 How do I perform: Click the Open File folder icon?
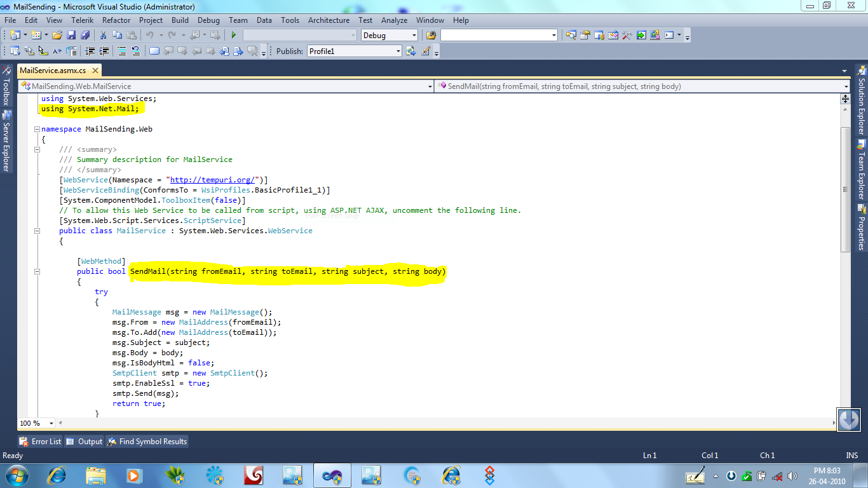point(57,36)
